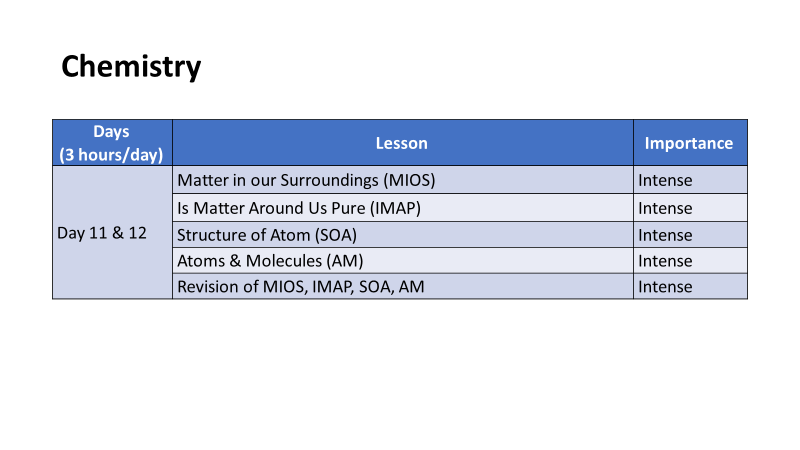Click the word Days in header

pyautogui.click(x=111, y=132)
